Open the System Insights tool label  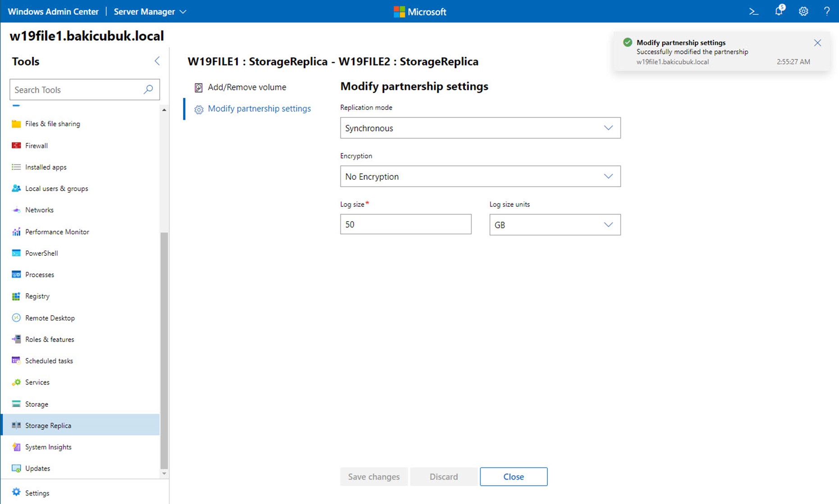click(48, 447)
